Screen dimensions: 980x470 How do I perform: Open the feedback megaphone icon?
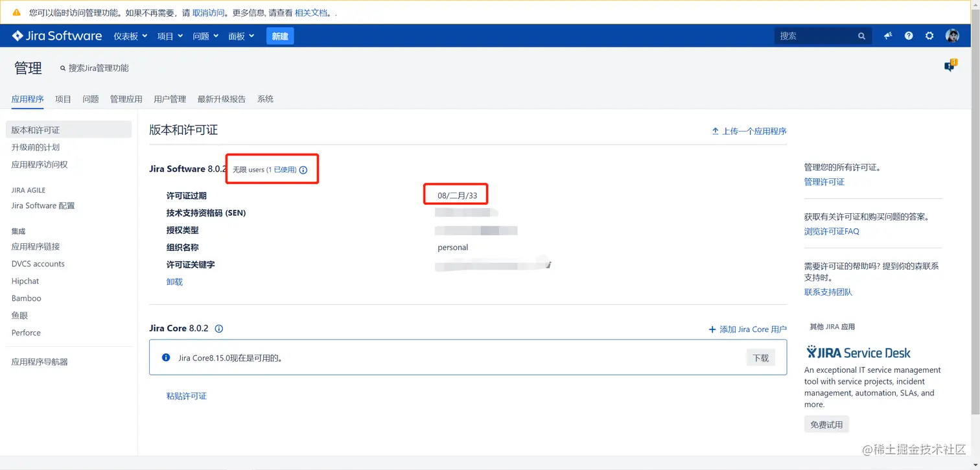coord(888,36)
